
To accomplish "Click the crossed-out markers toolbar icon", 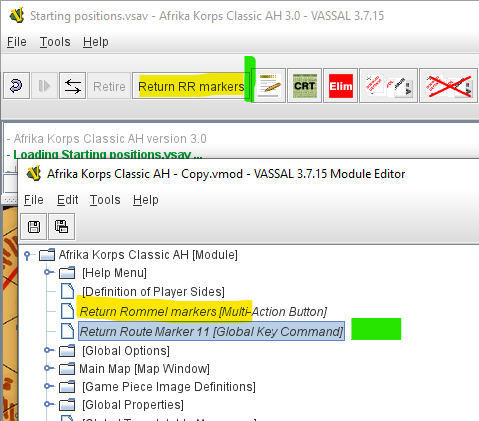I will click(x=448, y=86).
